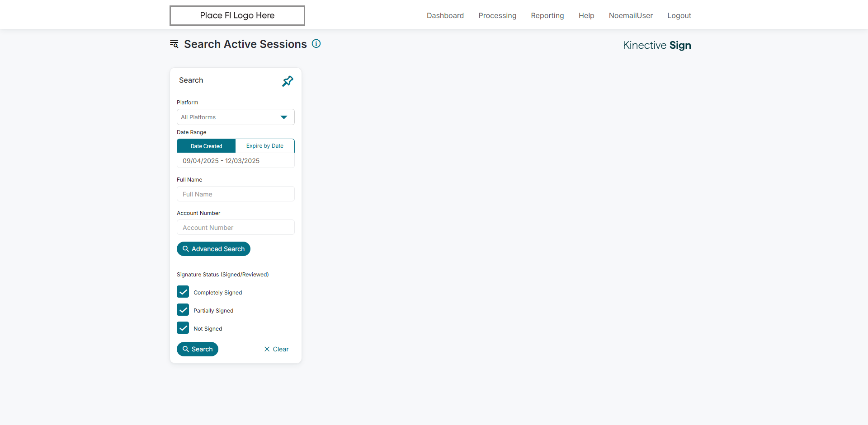Uncheck the Completely Signed checkbox
Viewport: 868px width, 425px height.
[x=183, y=292]
